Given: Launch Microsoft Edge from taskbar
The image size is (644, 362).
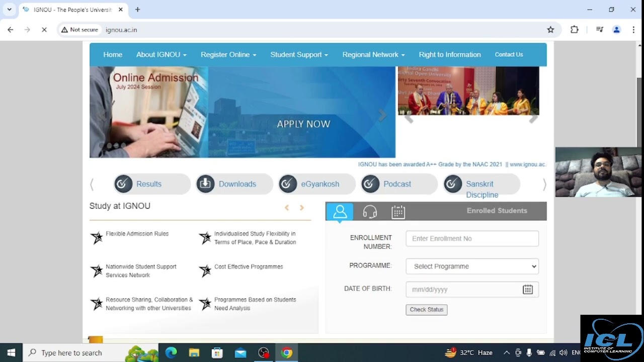Looking at the screenshot, I should tap(171, 352).
